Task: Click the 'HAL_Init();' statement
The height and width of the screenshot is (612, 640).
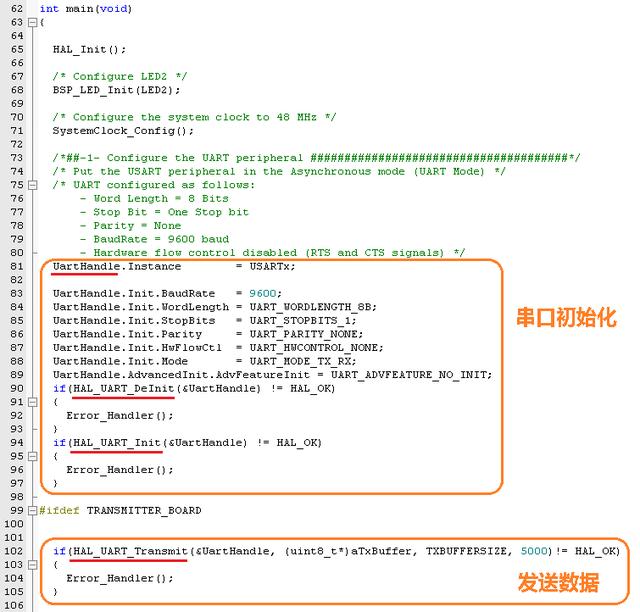Action: [89, 49]
